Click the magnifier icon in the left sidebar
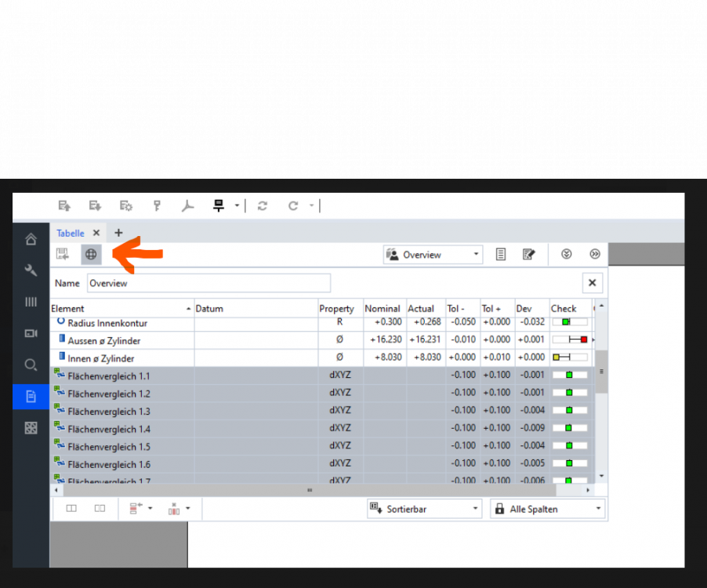The image size is (707, 588). (31, 365)
